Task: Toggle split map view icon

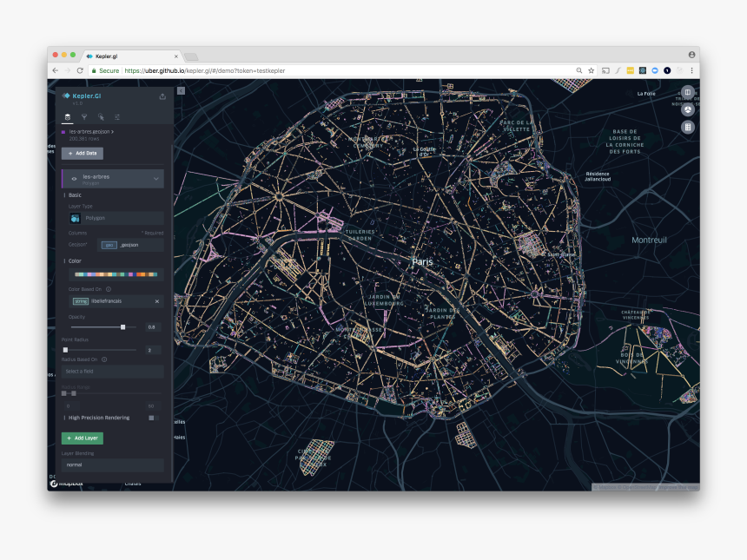Action: tap(687, 92)
